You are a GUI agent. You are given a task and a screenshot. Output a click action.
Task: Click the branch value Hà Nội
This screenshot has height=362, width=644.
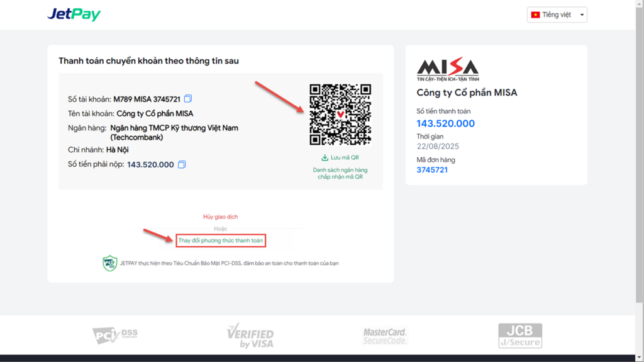click(x=118, y=150)
